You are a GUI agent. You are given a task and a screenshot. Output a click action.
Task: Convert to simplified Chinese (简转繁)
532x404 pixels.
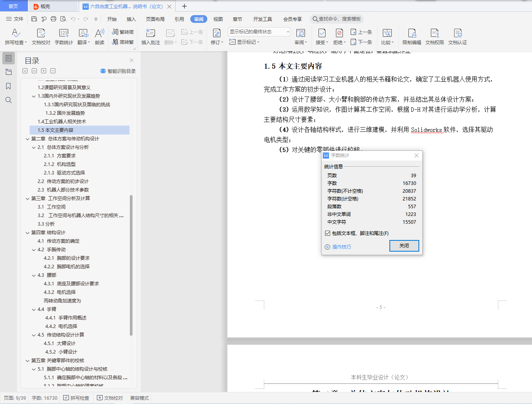pyautogui.click(x=123, y=42)
